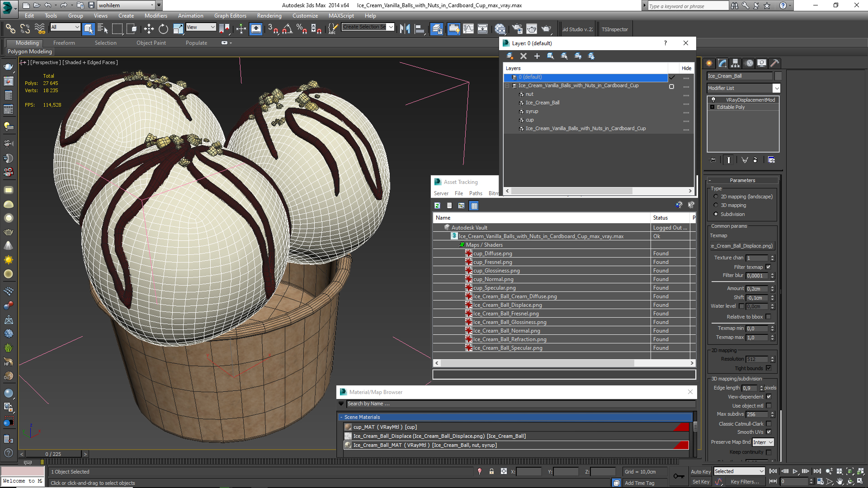Open the Key Filters dialog
The image size is (868, 488).
click(x=745, y=482)
